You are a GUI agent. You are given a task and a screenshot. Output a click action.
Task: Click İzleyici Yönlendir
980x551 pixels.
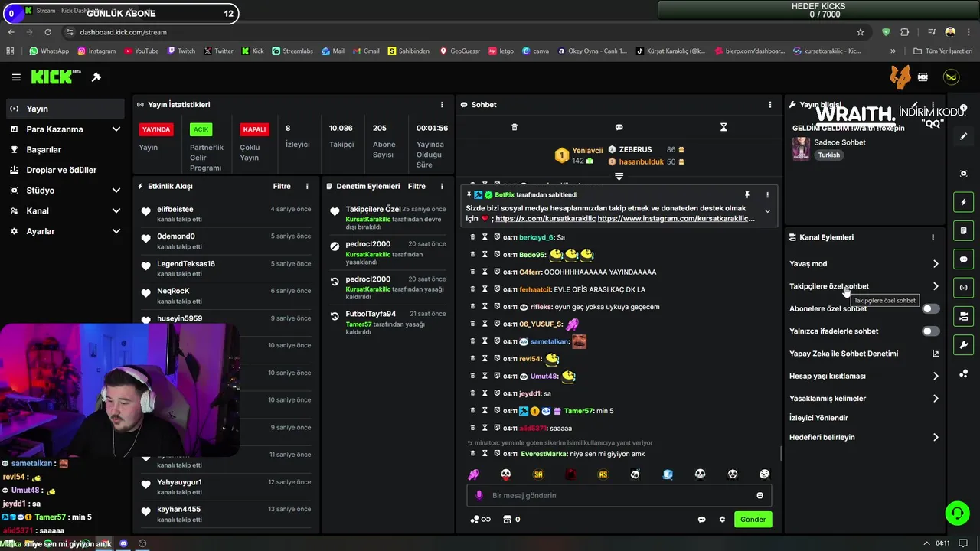818,418
